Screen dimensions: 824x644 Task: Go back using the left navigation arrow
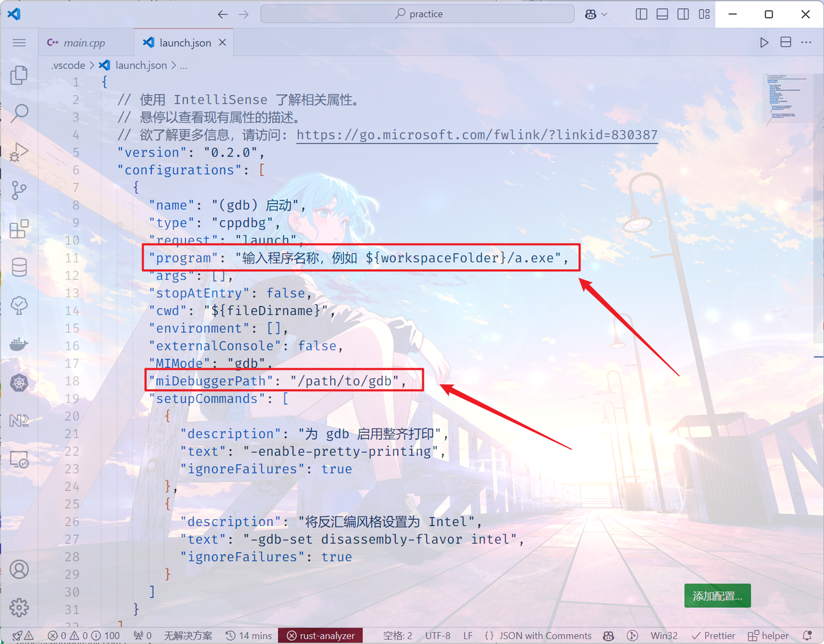(223, 14)
